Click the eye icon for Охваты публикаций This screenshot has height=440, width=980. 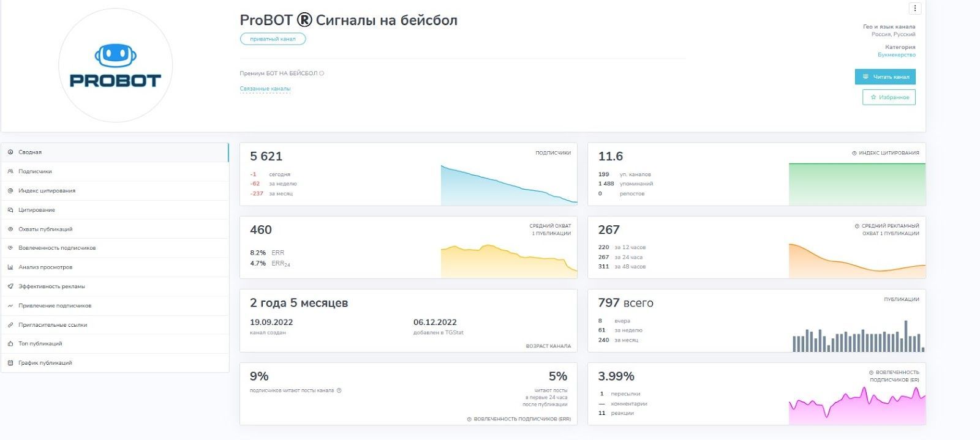click(x=10, y=229)
